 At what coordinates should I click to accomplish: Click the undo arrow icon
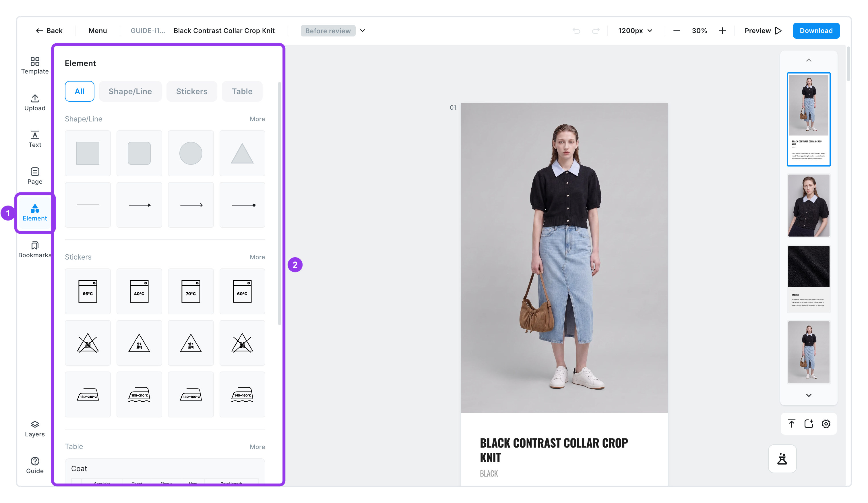pos(576,31)
